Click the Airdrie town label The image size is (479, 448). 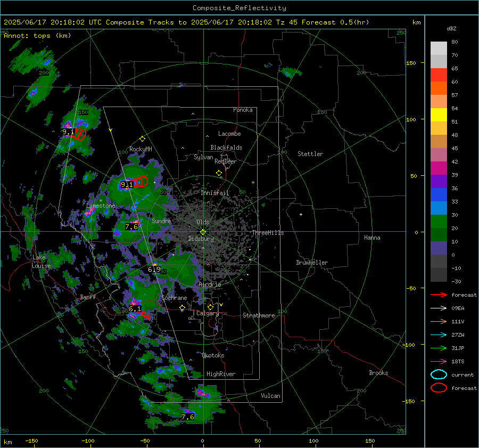210,284
